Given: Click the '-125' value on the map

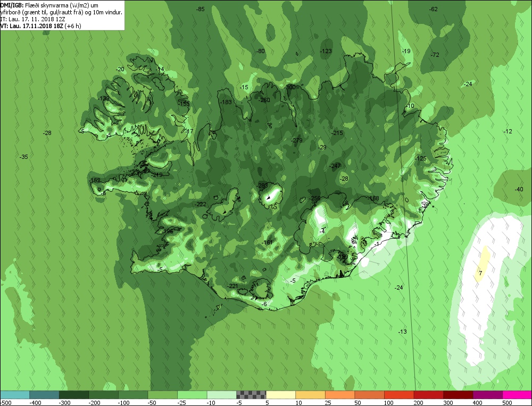Looking at the screenshot, I should (421, 158).
